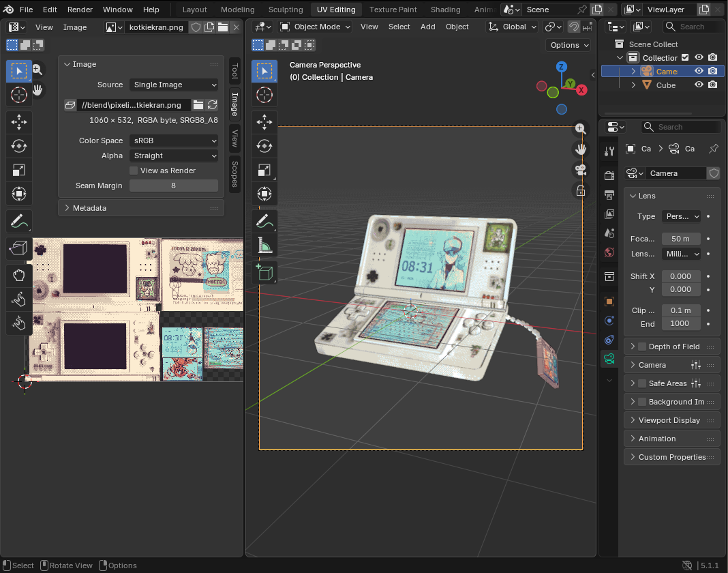The width and height of the screenshot is (728, 573).
Task: Hide the Camera object with eye icon
Action: tap(699, 71)
